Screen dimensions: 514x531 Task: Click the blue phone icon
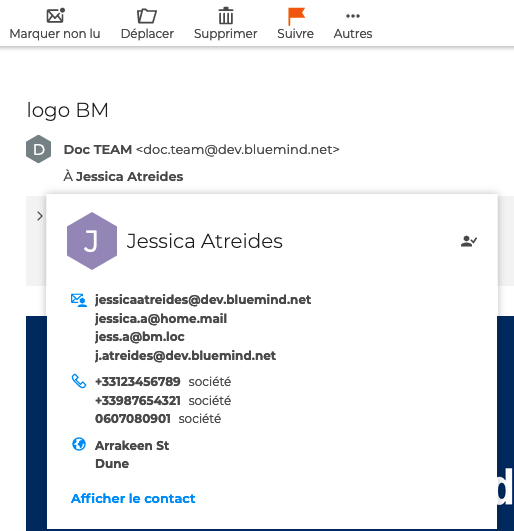tap(79, 381)
